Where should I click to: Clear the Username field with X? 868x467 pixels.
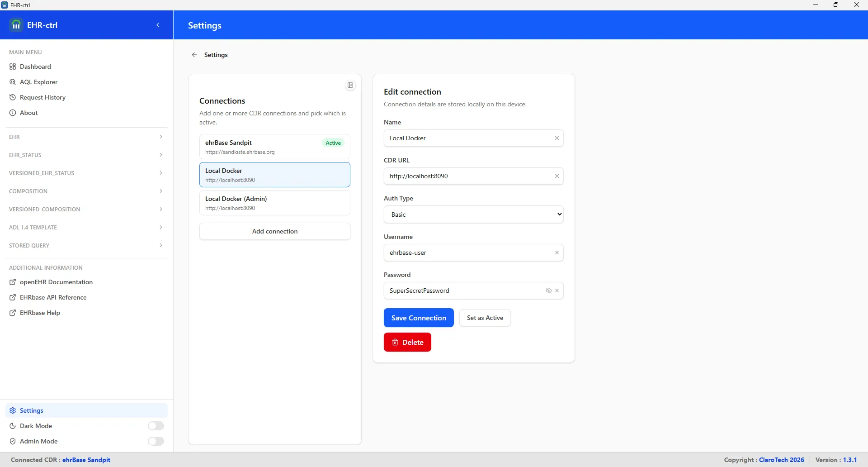tap(557, 253)
